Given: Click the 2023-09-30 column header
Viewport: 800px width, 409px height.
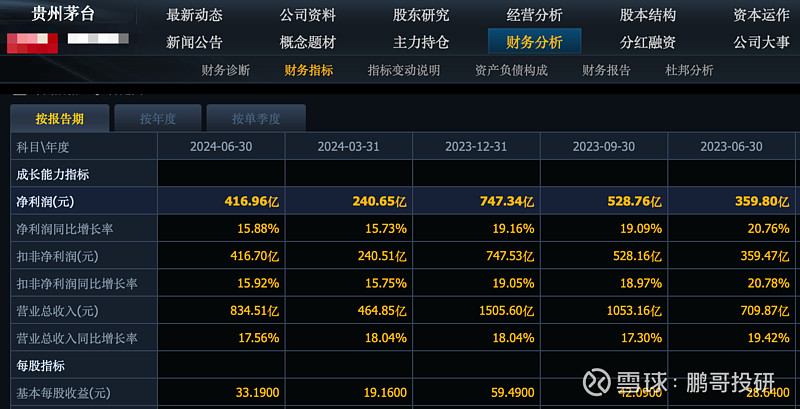Looking at the screenshot, I should [x=604, y=147].
